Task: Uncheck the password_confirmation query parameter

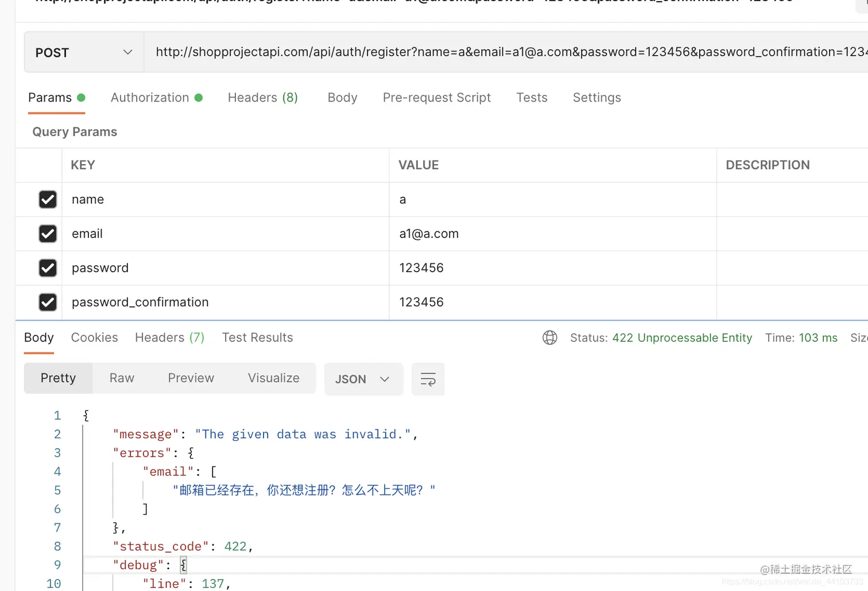Action: pos(48,302)
